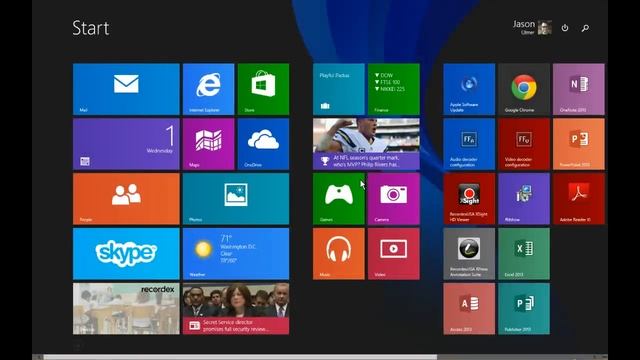Image resolution: width=640 pixels, height=360 pixels.
Task: Launch RecordexUSA Annotation Suite tile
Action: pos(469,253)
